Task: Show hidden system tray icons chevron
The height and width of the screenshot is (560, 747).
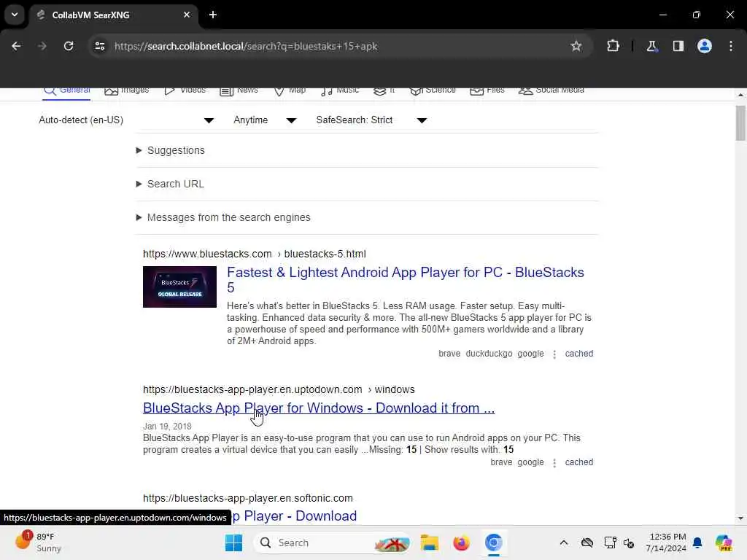Action: tap(564, 542)
